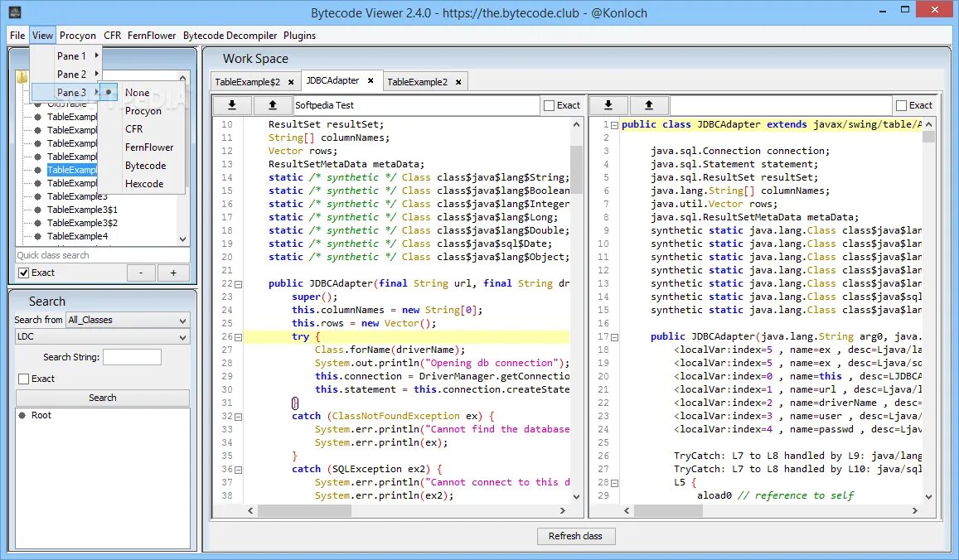The height and width of the screenshot is (560, 959).
Task: Choose CFR for Pane 3
Action: pos(134,129)
